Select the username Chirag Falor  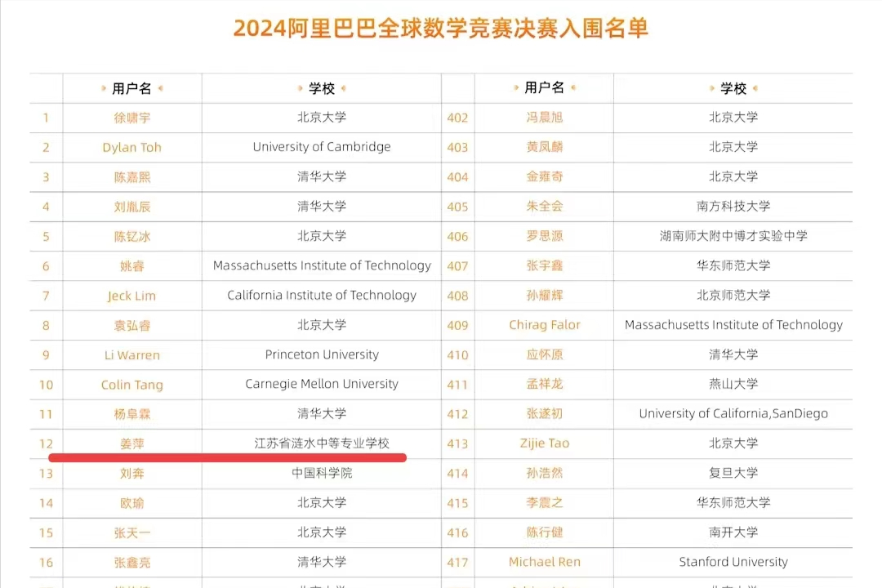point(544,325)
